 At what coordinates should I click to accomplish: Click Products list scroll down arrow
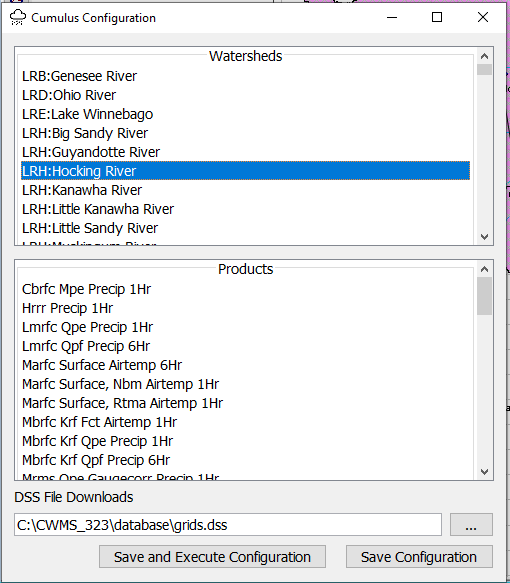[x=484, y=471]
